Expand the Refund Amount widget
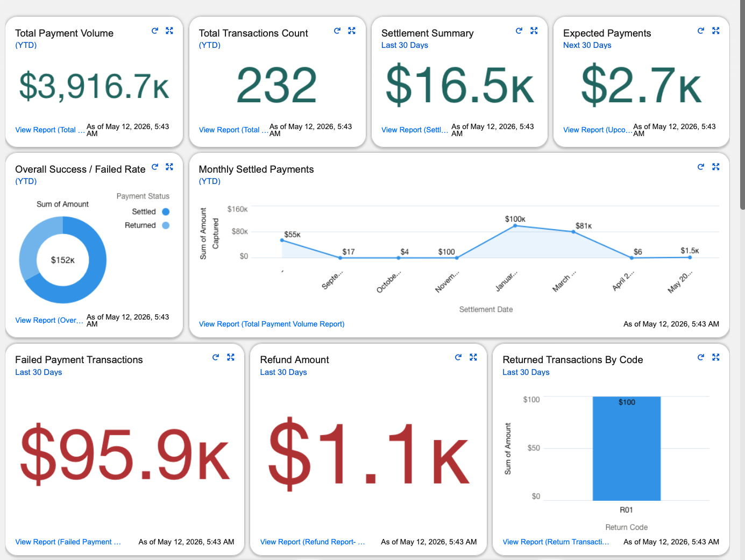The width and height of the screenshot is (745, 560). pos(473,357)
